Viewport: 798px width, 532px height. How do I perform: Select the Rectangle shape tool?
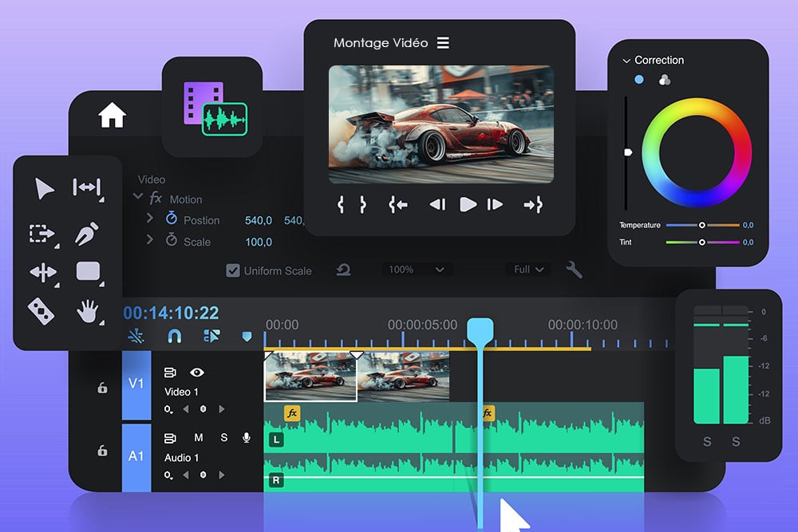(x=88, y=271)
